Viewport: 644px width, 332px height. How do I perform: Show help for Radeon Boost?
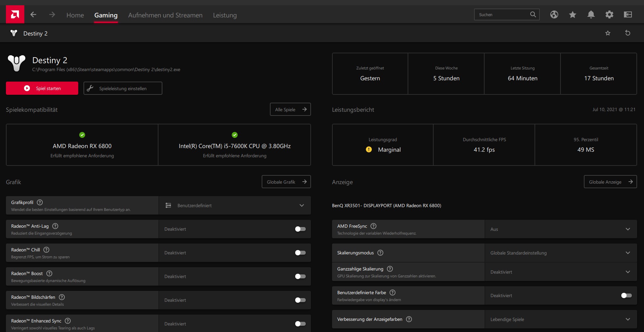coord(49,273)
